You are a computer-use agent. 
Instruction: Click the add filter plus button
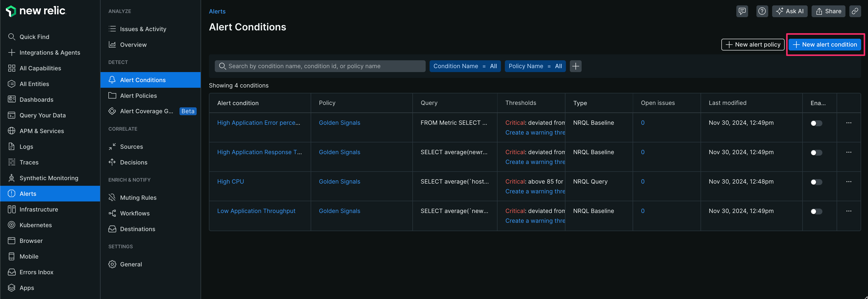(x=575, y=66)
